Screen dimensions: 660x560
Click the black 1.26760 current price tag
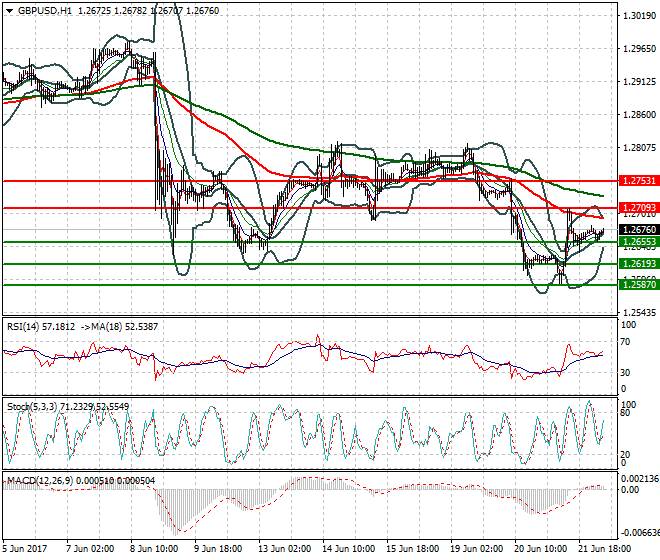637,230
